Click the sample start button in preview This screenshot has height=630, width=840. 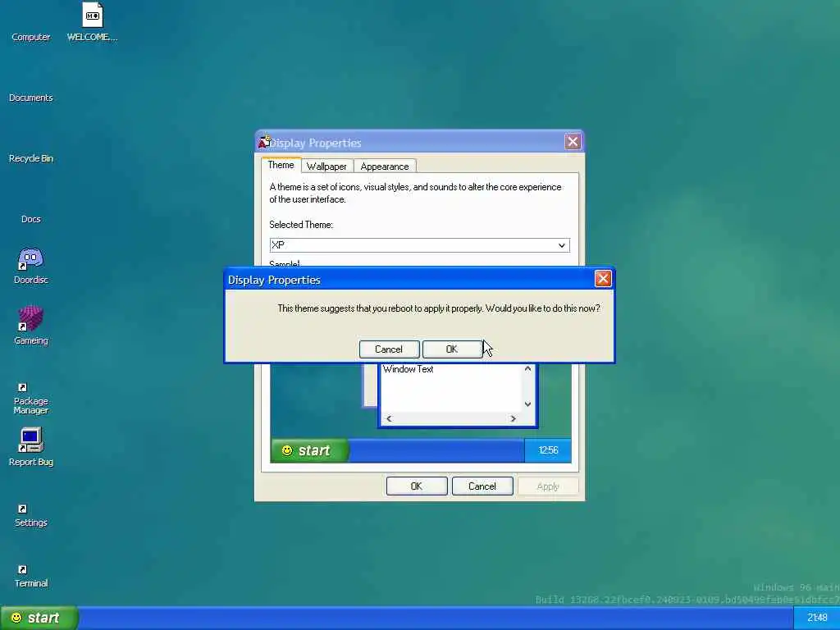click(x=309, y=450)
